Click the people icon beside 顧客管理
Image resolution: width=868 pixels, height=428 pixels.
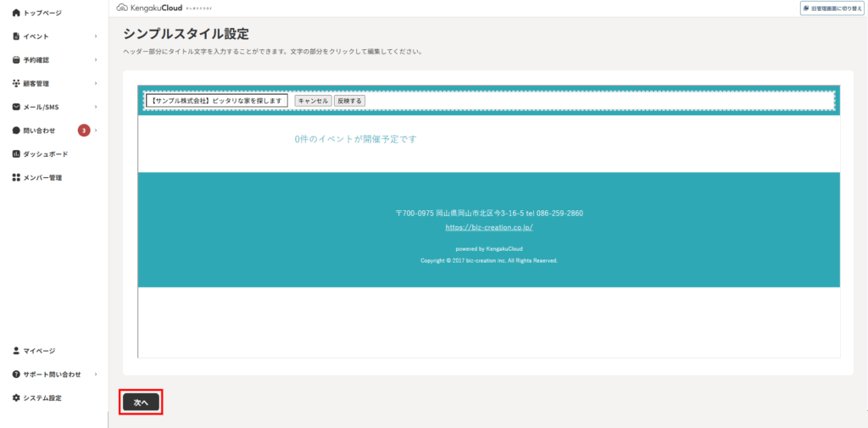[16, 83]
